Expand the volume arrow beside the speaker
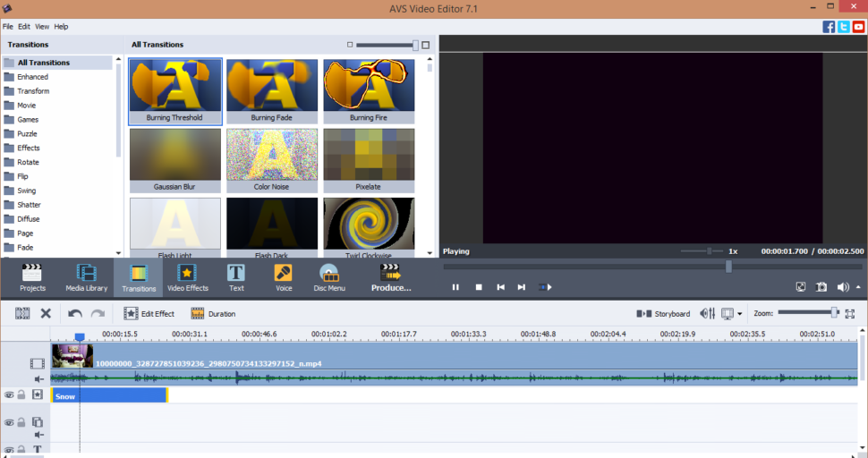The height and width of the screenshot is (458, 868). point(858,286)
